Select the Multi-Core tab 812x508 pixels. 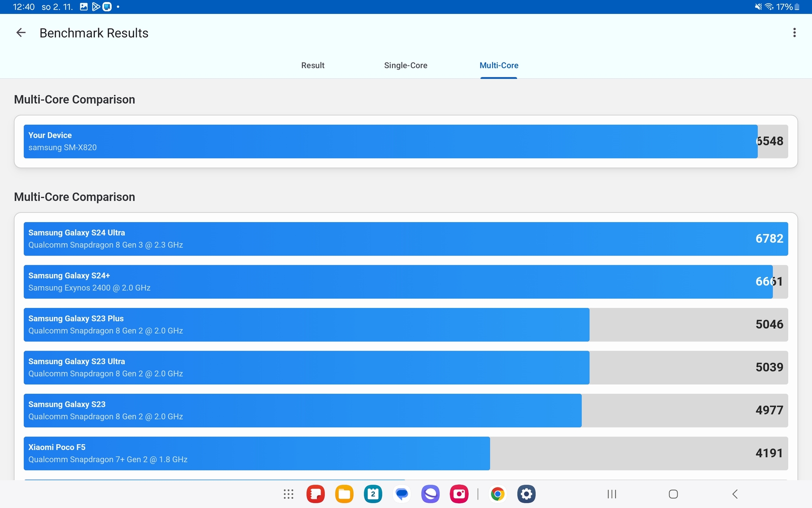[x=499, y=65]
